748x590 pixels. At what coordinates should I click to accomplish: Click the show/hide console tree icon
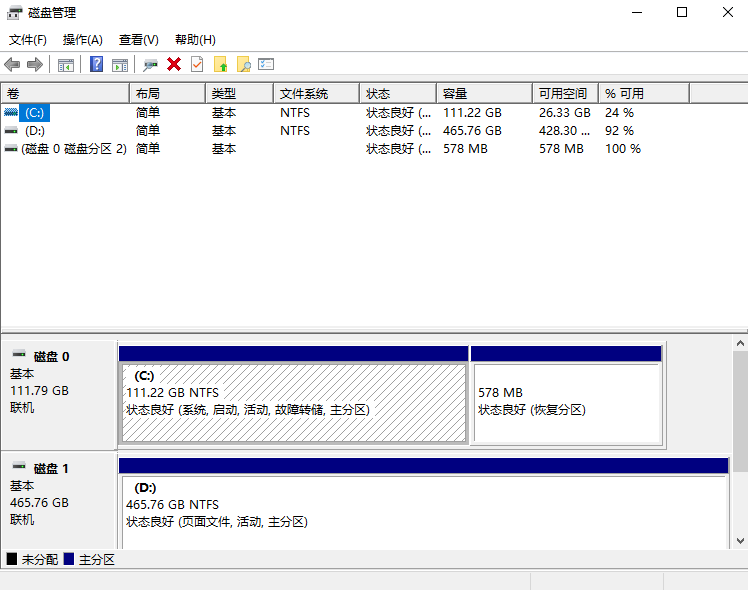(x=66, y=65)
